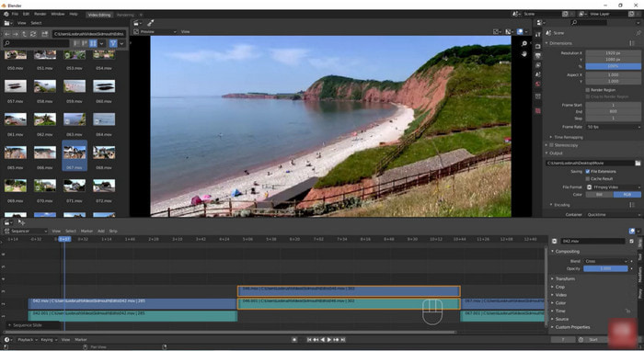
Task: Open the File Format dropdown
Action: coord(613,187)
